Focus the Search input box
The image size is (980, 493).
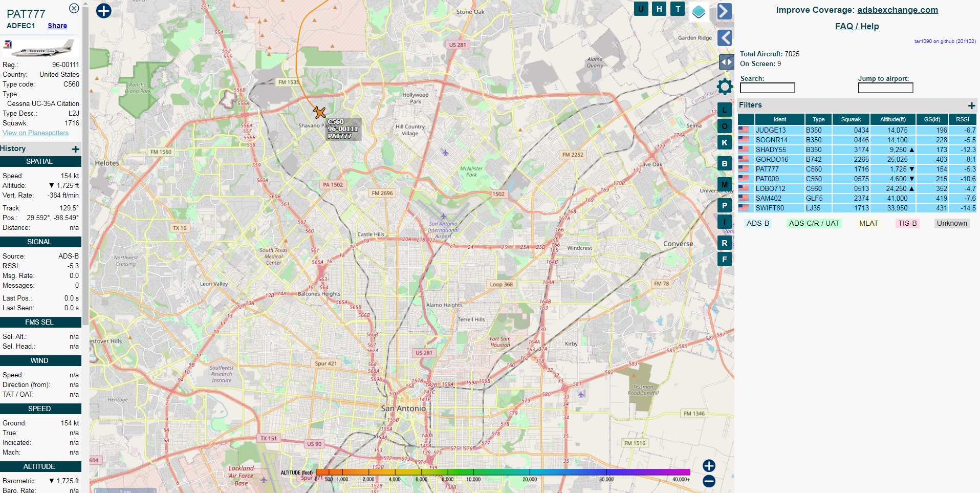point(768,88)
